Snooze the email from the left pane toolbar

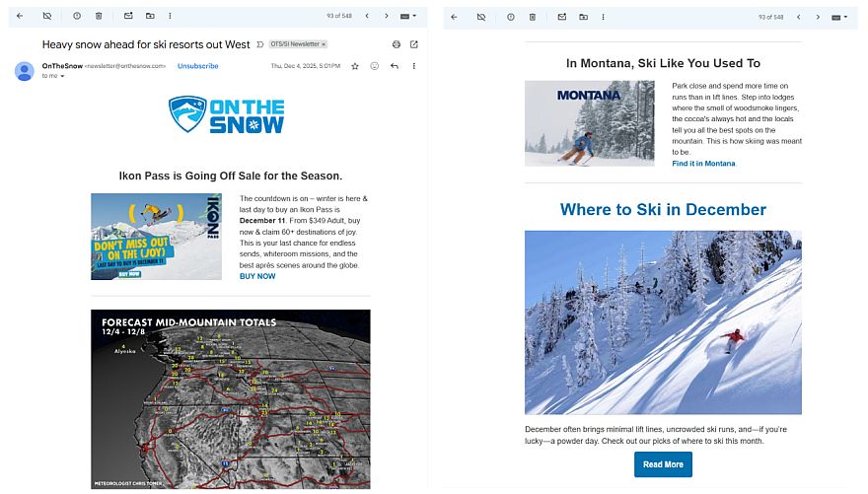[77, 17]
